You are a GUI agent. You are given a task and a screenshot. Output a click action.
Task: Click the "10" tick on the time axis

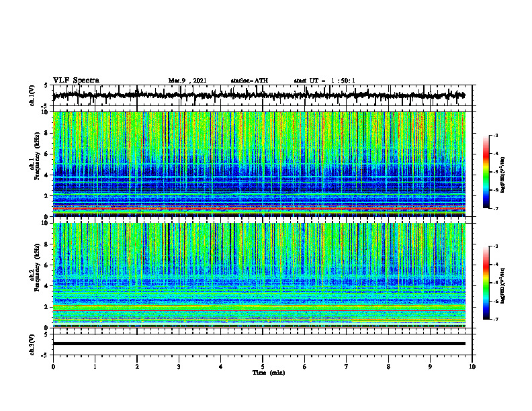[472, 367]
